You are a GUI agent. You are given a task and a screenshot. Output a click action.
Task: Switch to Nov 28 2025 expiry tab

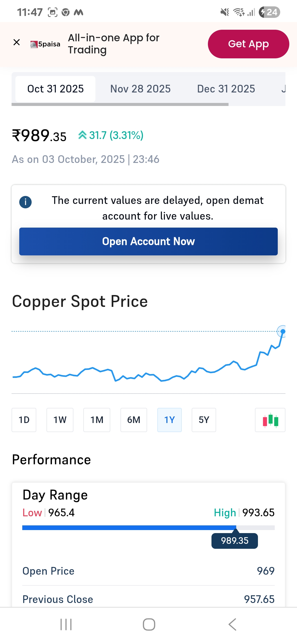coord(140,89)
